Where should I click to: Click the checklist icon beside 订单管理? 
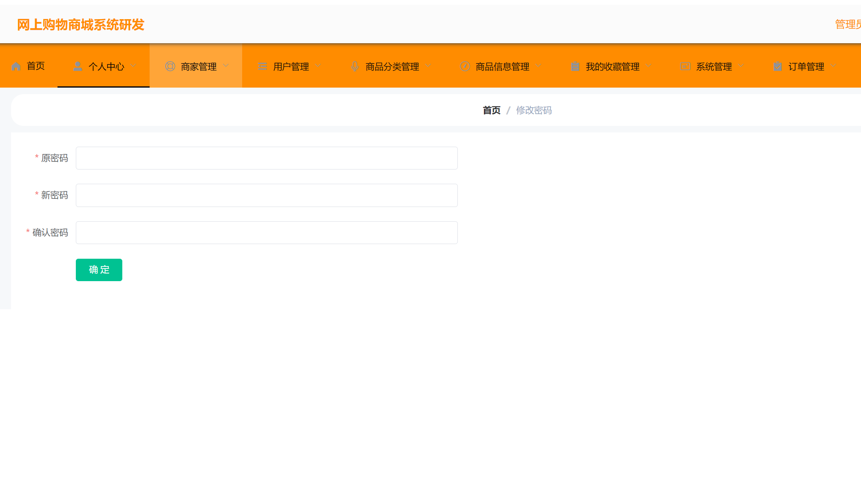778,66
